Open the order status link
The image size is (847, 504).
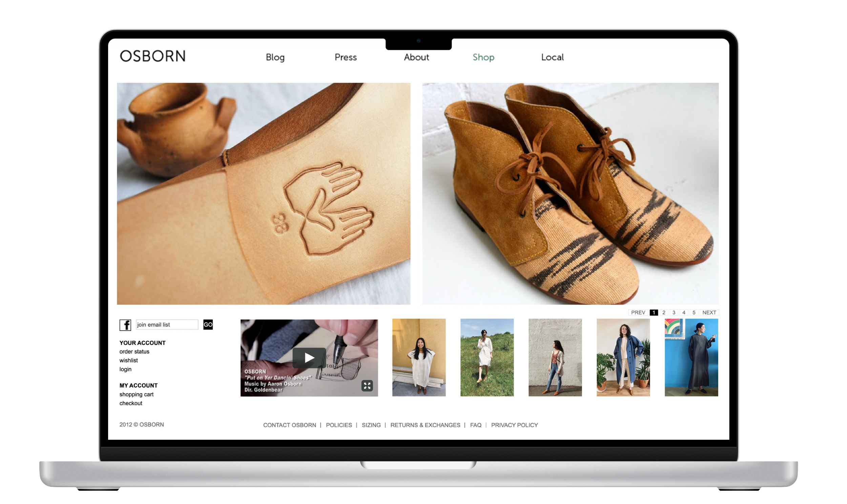tap(134, 351)
